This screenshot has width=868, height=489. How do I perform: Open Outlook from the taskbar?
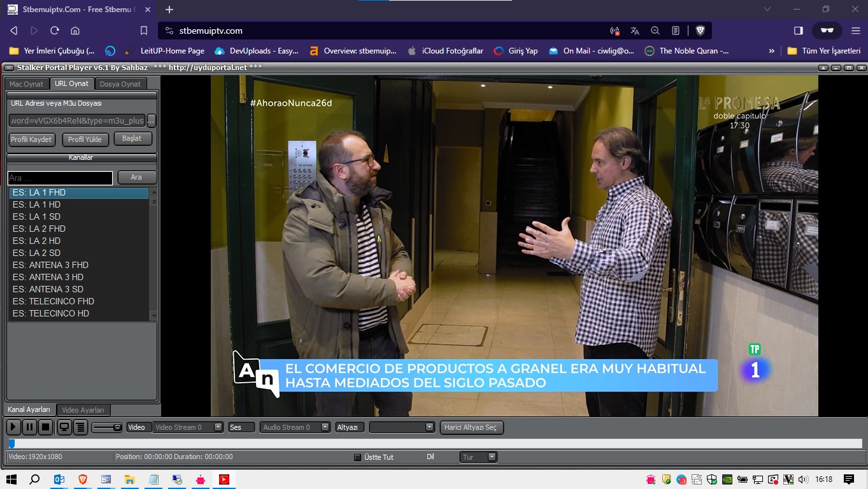tap(59, 479)
